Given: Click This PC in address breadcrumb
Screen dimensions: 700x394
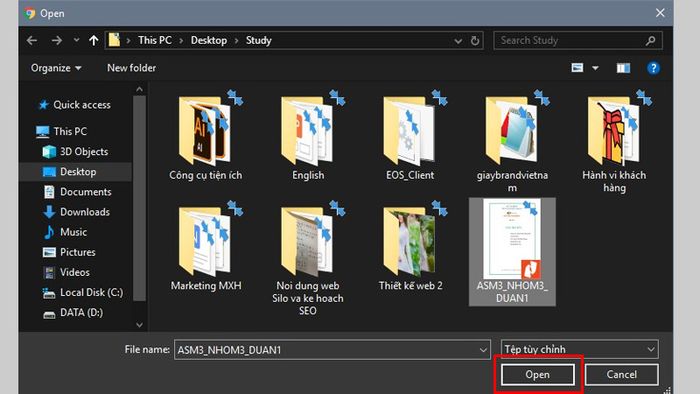Looking at the screenshot, I should click(x=154, y=41).
